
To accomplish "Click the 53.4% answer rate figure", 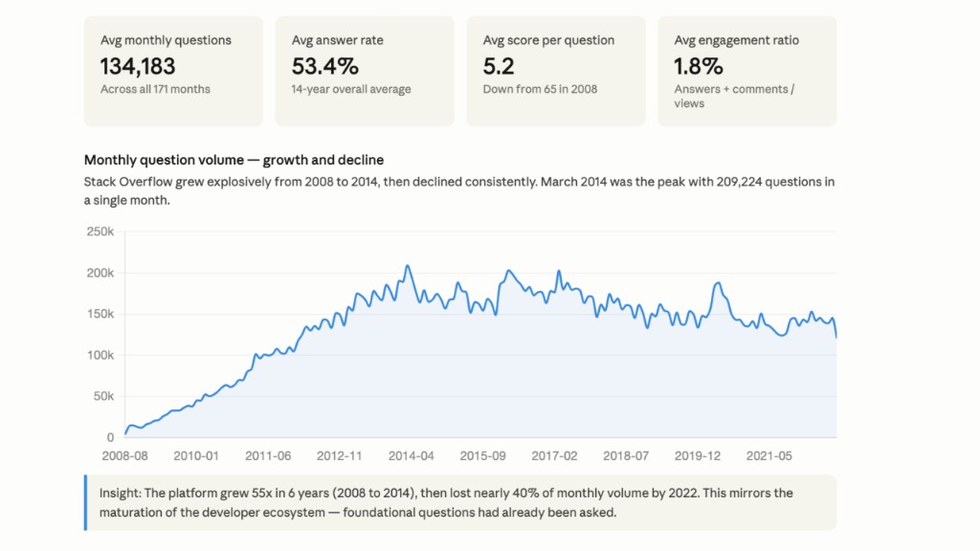I will point(325,66).
